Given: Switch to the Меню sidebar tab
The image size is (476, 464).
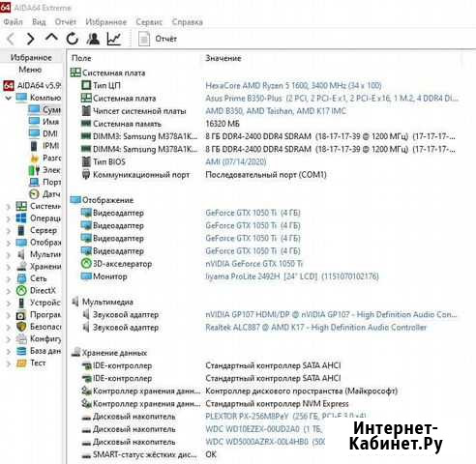Looking at the screenshot, I should [30, 70].
